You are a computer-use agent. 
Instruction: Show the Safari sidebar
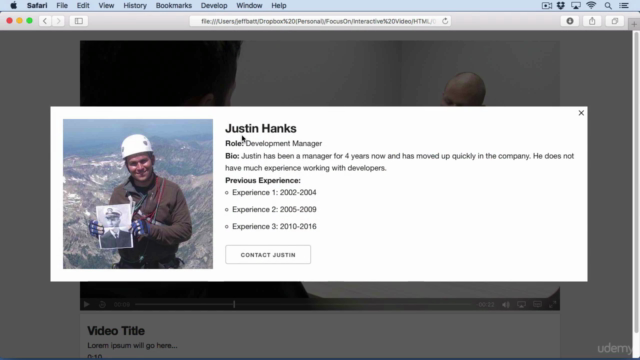point(79,21)
